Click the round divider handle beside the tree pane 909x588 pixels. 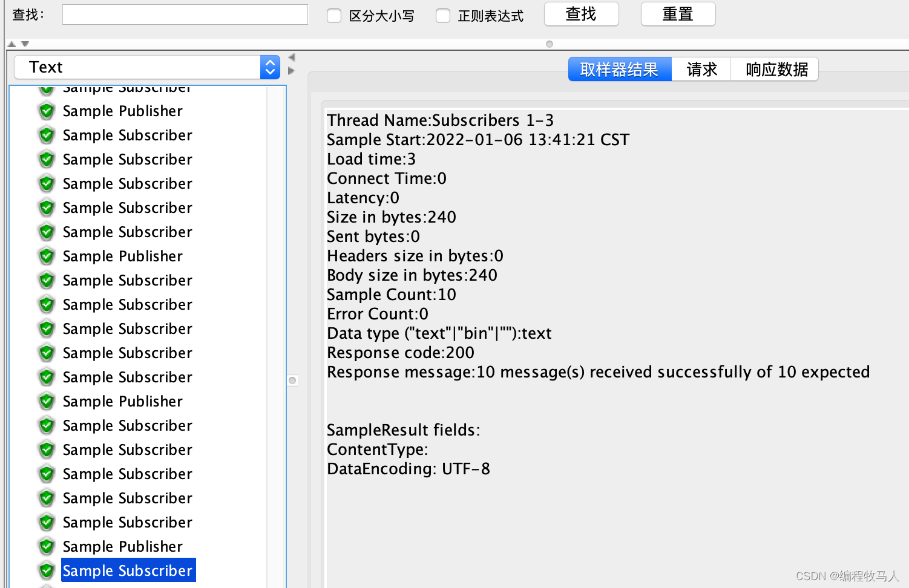pyautogui.click(x=292, y=381)
